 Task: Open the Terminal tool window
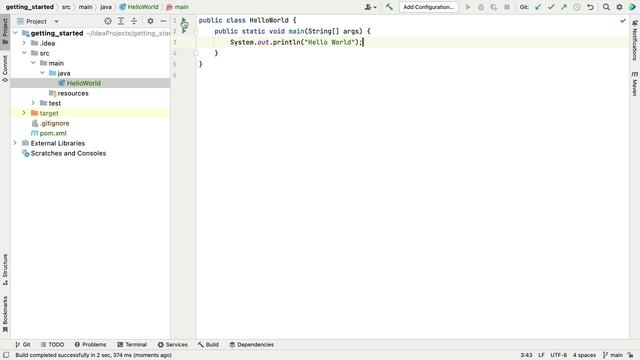tap(132, 344)
